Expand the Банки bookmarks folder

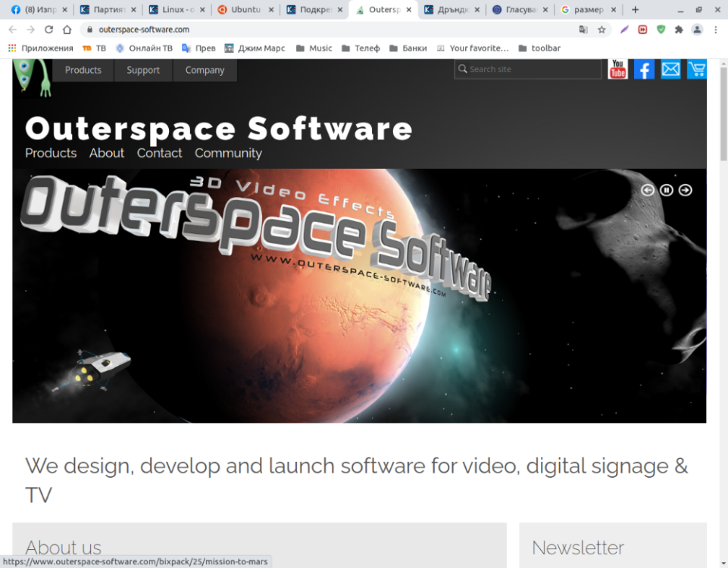point(408,48)
